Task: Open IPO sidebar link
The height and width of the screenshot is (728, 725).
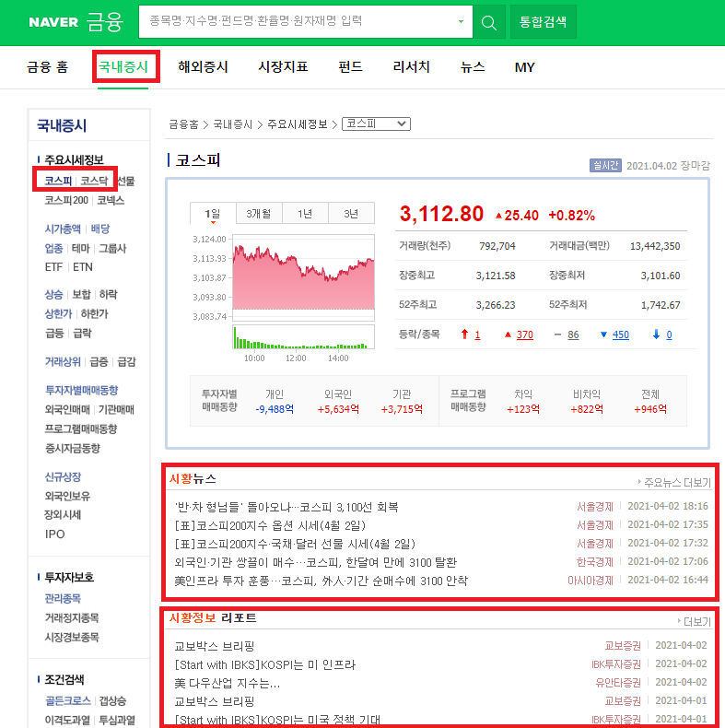Action: coord(54,534)
